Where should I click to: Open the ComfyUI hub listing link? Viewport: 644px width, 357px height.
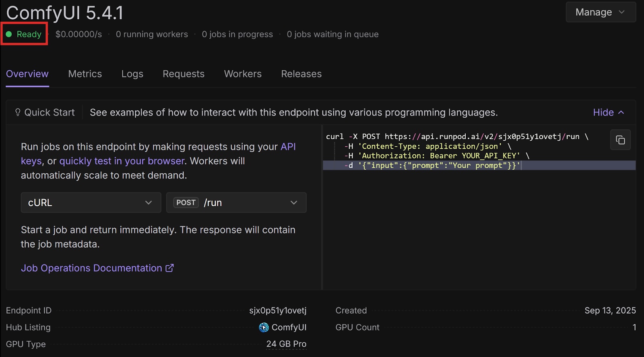pos(283,327)
